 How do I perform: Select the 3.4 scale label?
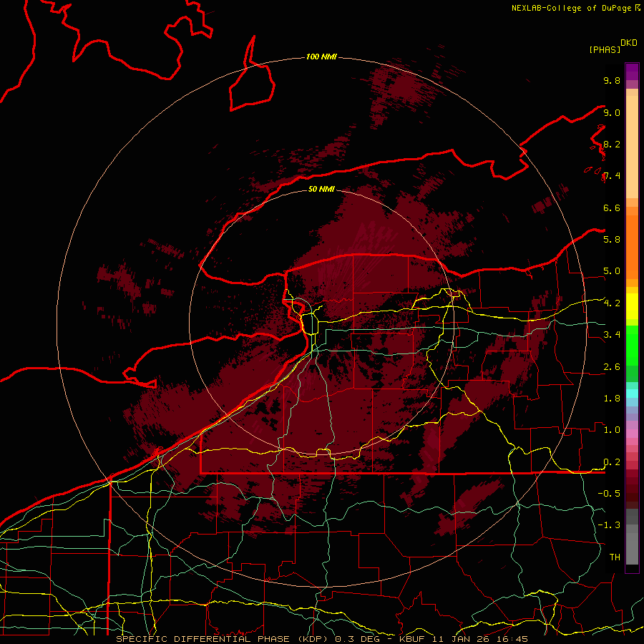(x=612, y=334)
